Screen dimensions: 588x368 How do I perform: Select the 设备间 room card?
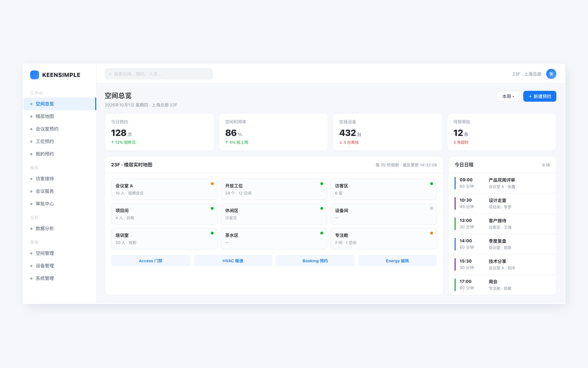point(384,214)
